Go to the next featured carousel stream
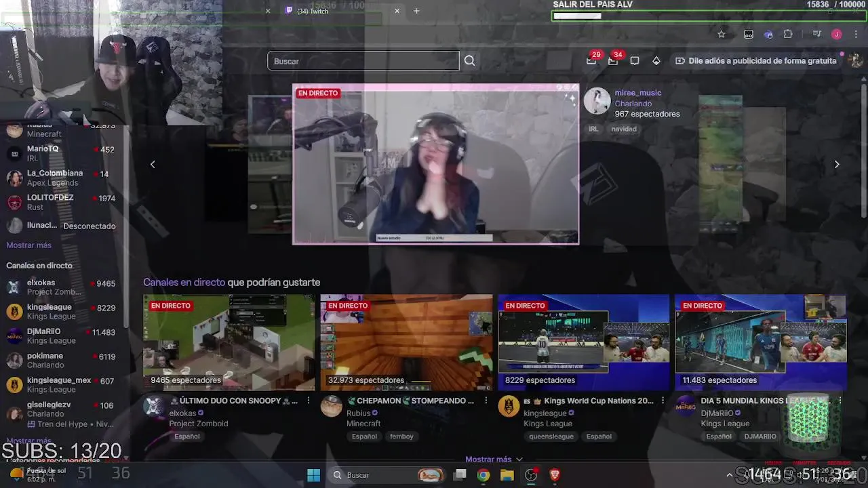Screen dimensions: 868x488 pos(837,164)
